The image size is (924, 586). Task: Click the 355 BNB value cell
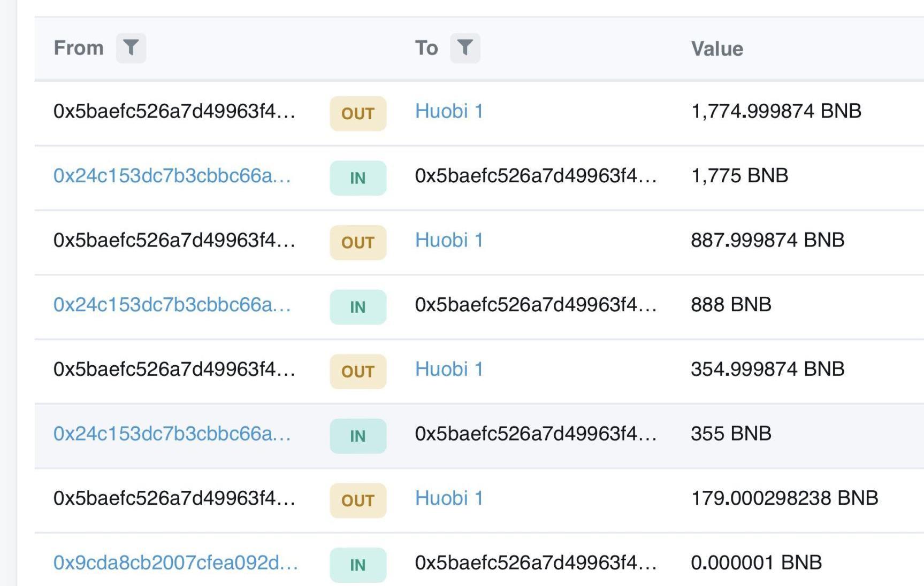(730, 434)
